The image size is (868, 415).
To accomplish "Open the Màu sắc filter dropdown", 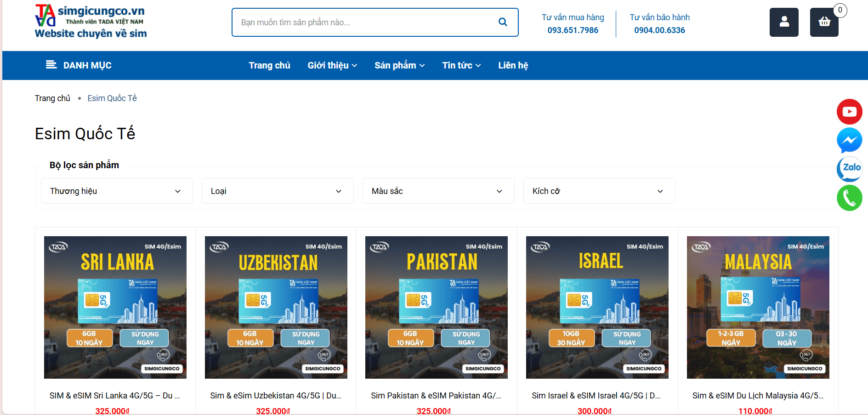I will [438, 191].
